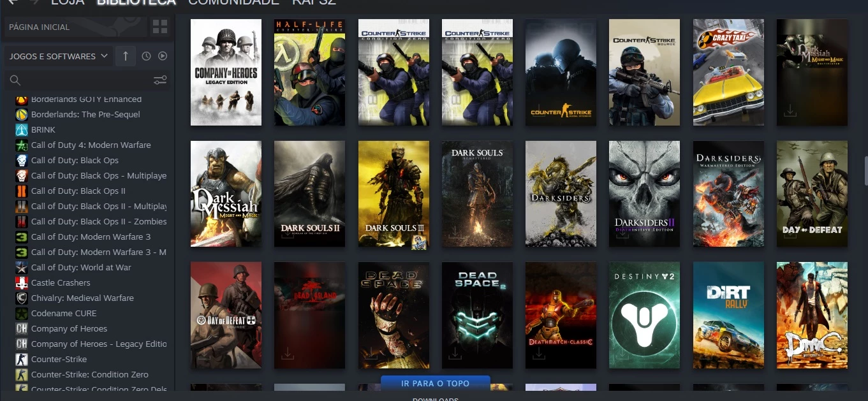Screen dimensions: 868x401
Task: Click the Call of Duty: Modern Warfare 3 icon
Action: pos(22,237)
